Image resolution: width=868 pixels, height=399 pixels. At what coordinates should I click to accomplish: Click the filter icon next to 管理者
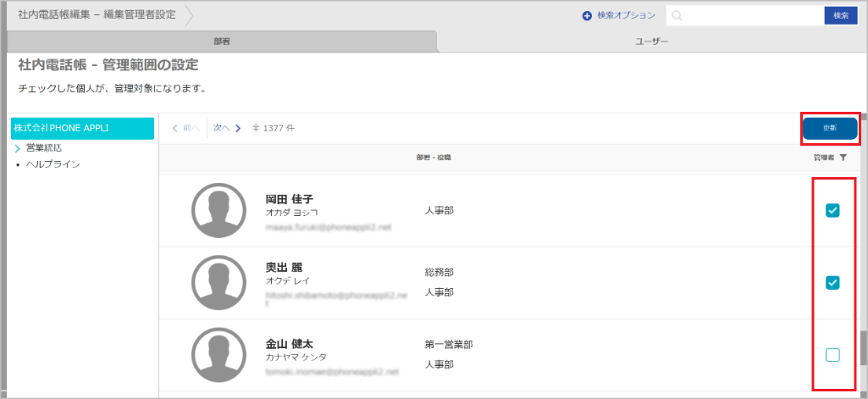click(843, 158)
